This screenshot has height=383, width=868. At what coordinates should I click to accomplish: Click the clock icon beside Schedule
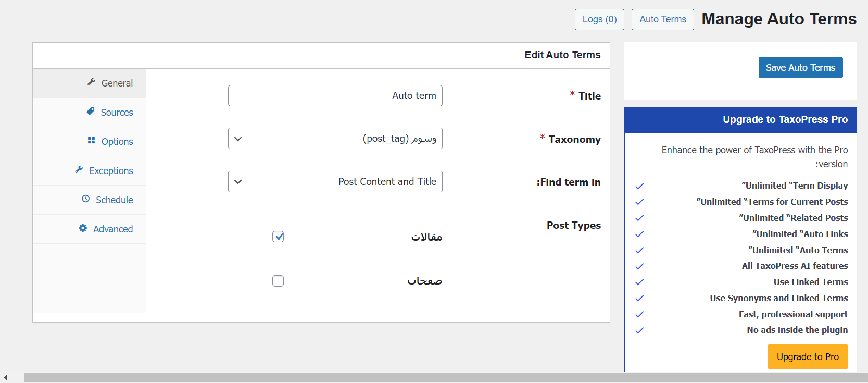pyautogui.click(x=86, y=199)
